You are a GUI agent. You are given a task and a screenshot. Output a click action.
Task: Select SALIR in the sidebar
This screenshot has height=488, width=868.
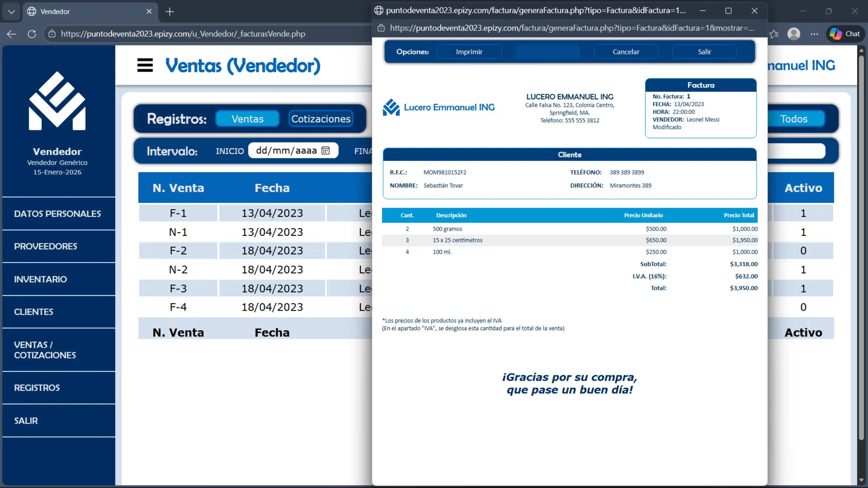tap(26, 420)
